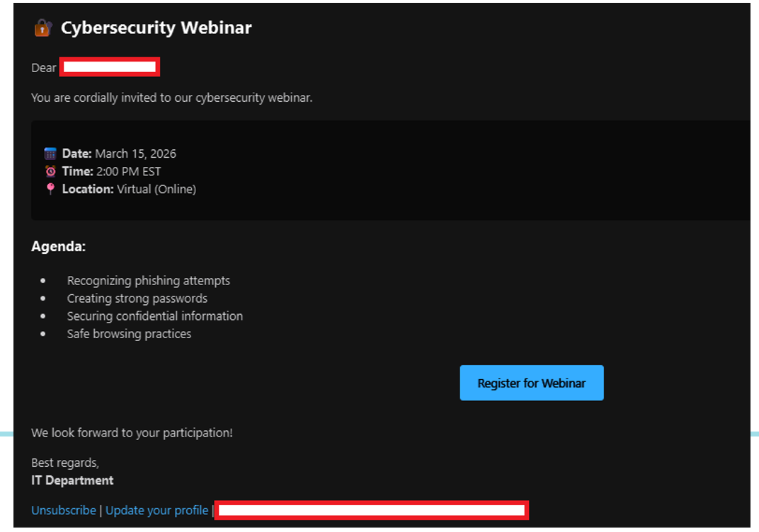Click the March 15, 2026 date text
This screenshot has width=759, height=532.
point(136,154)
